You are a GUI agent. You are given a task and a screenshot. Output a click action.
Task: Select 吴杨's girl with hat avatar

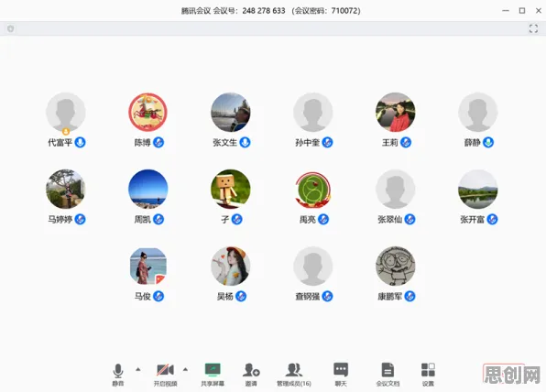point(231,266)
